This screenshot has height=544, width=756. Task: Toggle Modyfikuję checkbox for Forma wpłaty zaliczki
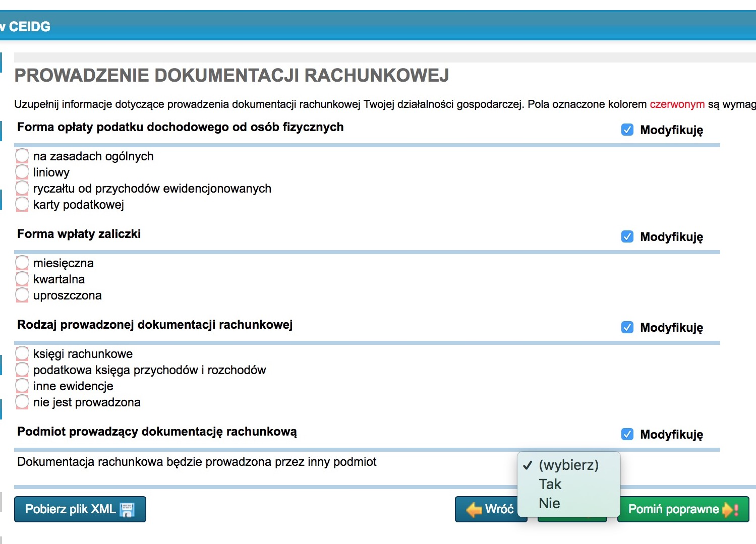tap(627, 237)
